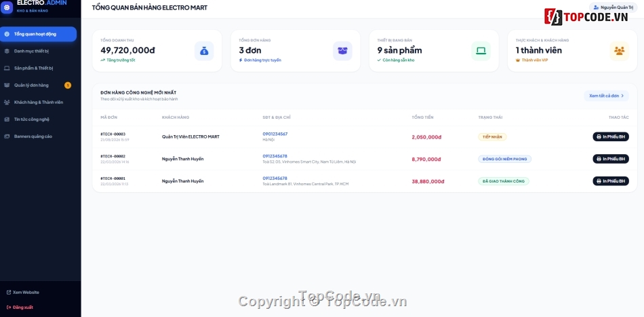Click phone 0912345678 in #TECH-00001 row
This screenshot has width=644, height=317.
click(275, 179)
